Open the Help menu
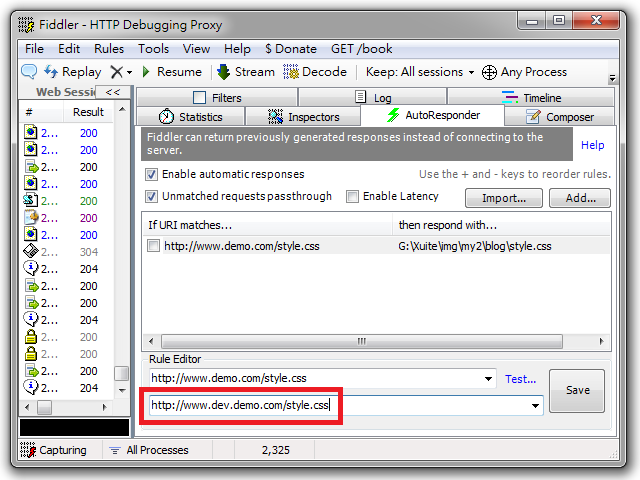The height and width of the screenshot is (480, 640). (x=237, y=49)
